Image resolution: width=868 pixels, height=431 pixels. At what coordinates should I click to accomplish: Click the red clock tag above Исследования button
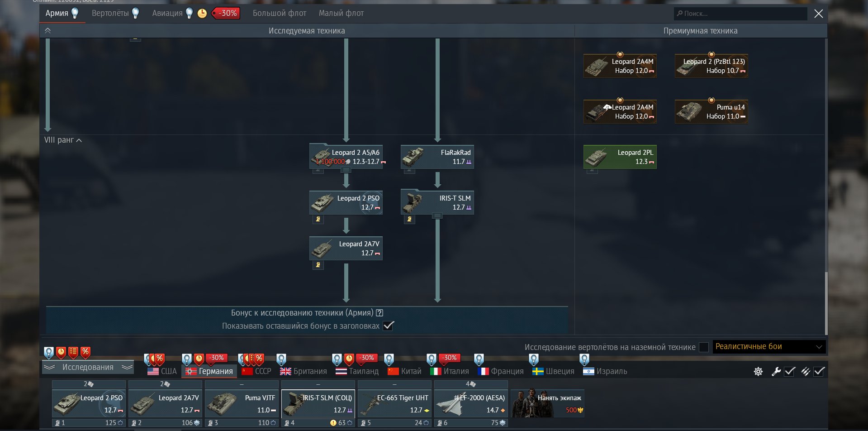(61, 352)
